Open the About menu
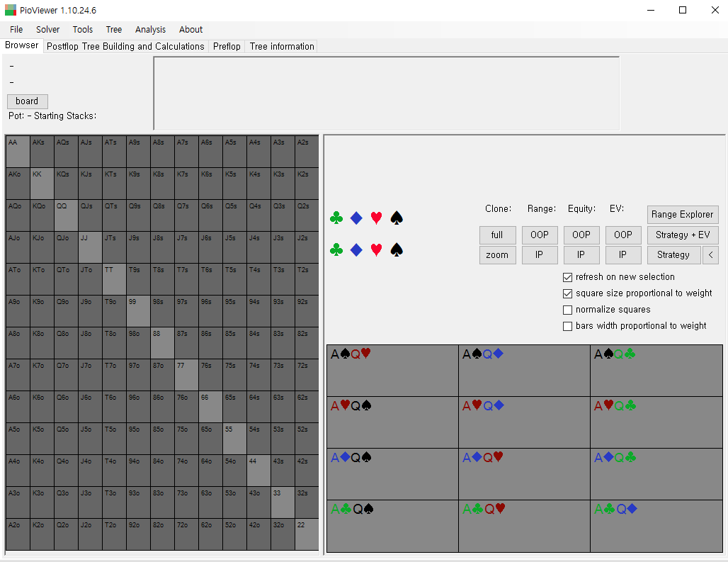728x562 pixels. pyautogui.click(x=190, y=29)
